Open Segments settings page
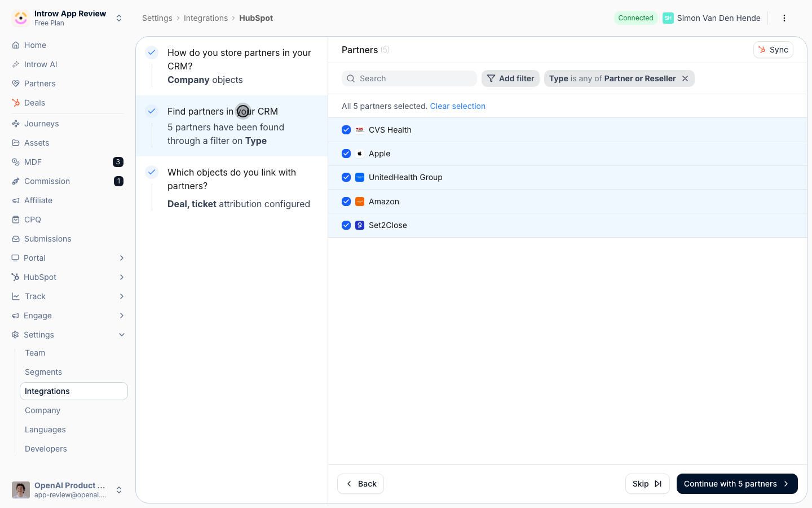The height and width of the screenshot is (508, 812). coord(74,372)
